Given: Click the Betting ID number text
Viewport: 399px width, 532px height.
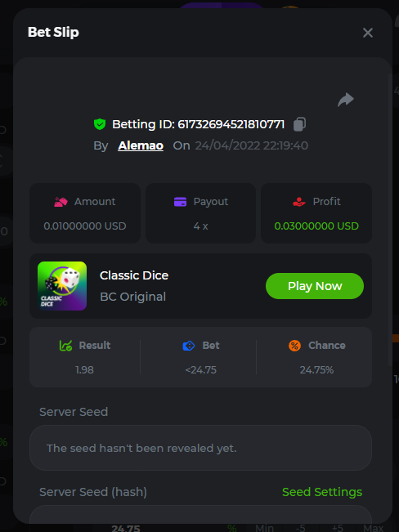Looking at the screenshot, I should (231, 124).
